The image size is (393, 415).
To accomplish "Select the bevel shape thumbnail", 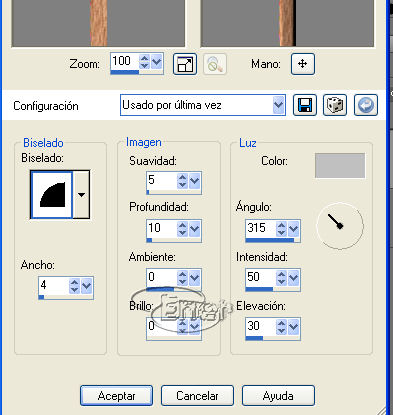I will coord(51,195).
